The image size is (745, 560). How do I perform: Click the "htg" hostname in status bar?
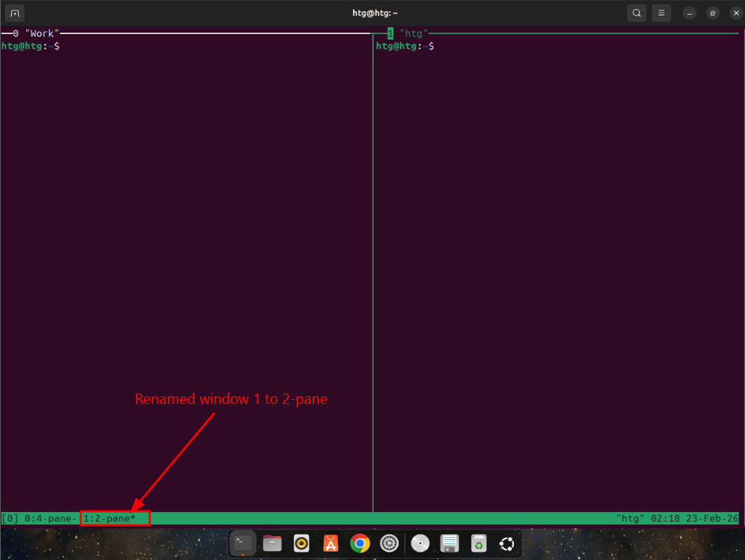click(x=631, y=518)
